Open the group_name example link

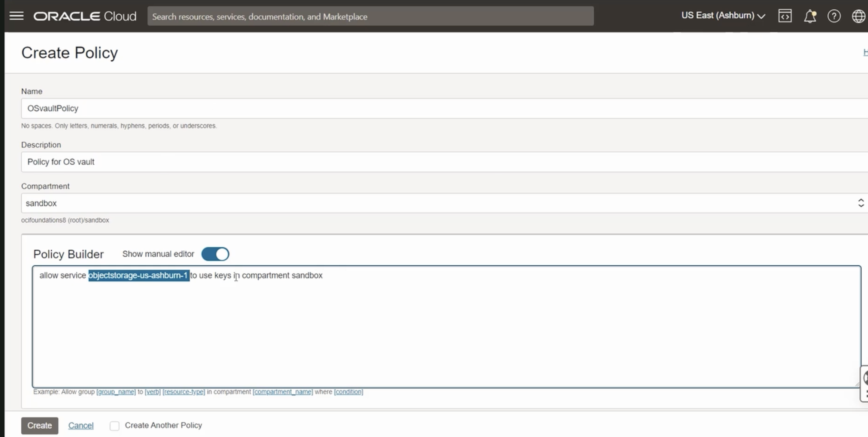pos(116,392)
